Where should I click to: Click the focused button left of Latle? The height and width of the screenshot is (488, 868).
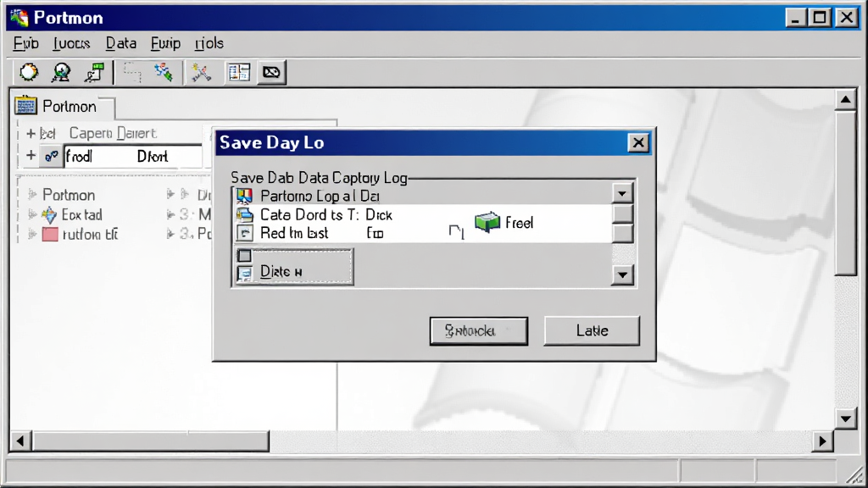point(479,331)
